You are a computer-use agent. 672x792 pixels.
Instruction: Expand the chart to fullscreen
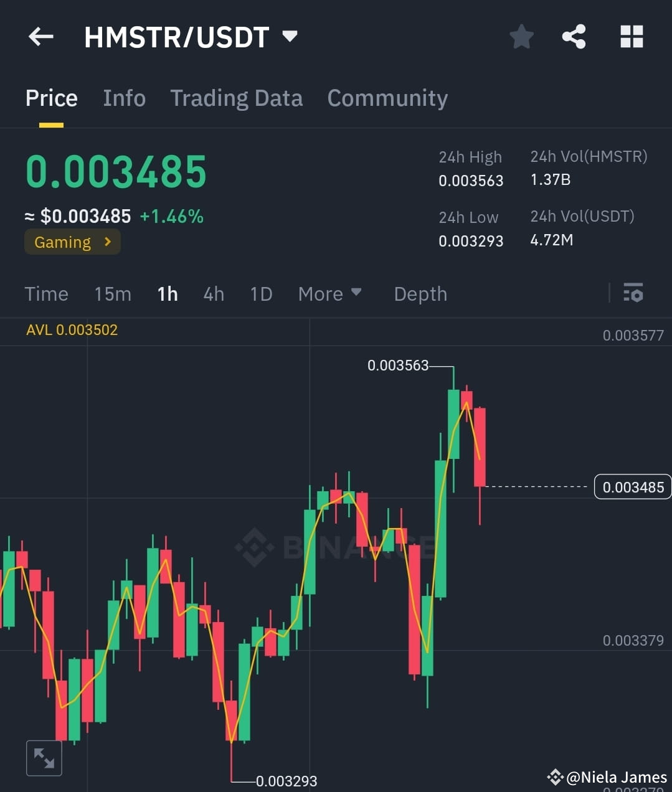tap(44, 758)
